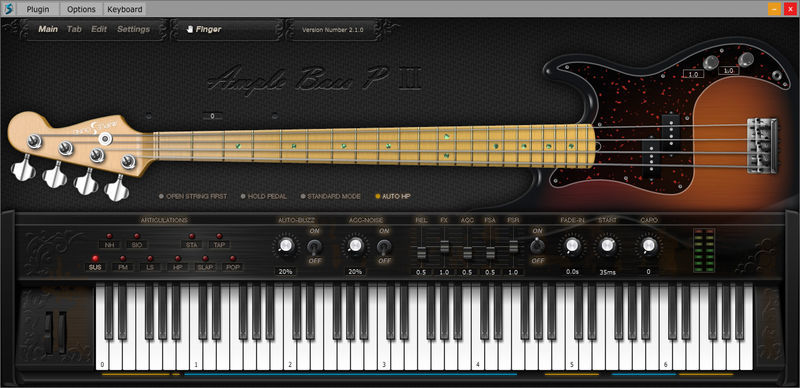800x388 pixels.
Task: Click the Start time knob
Action: pyautogui.click(x=607, y=246)
